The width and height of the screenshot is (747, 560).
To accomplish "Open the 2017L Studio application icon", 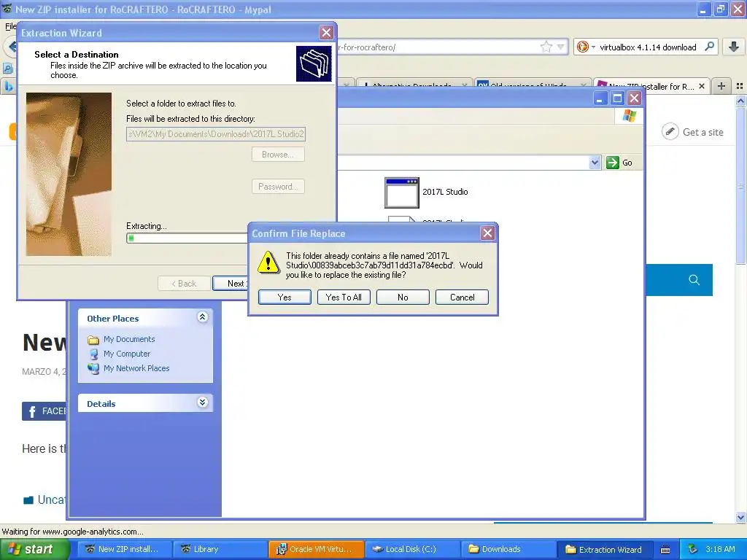I will click(402, 192).
